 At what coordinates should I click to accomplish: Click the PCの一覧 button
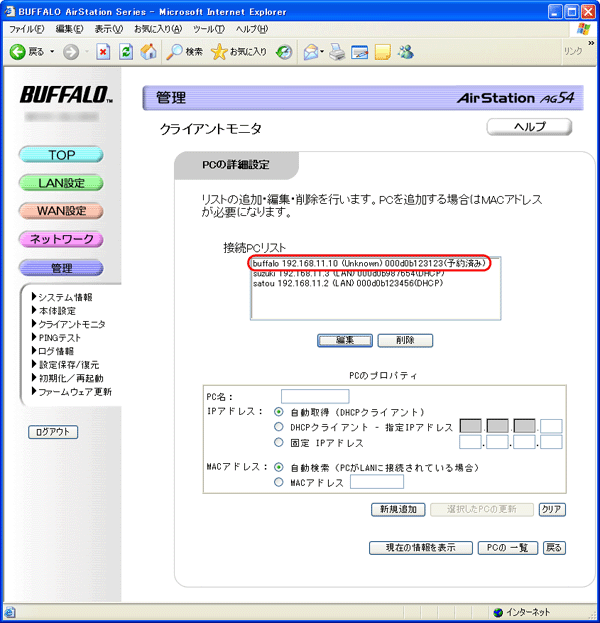[x=507, y=548]
